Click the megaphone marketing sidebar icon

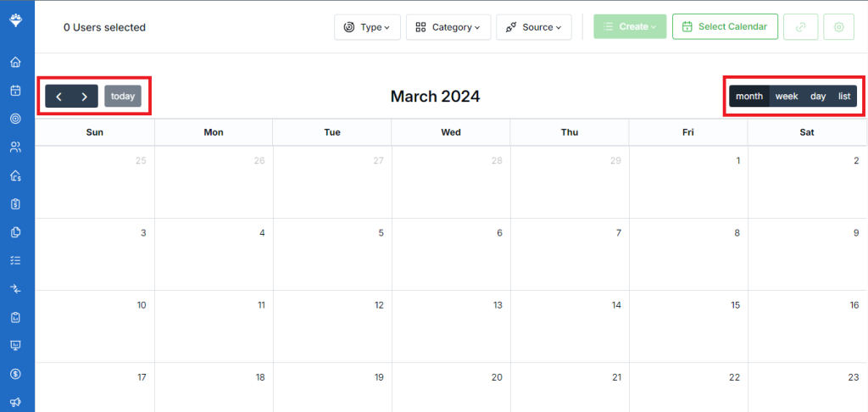pyautogui.click(x=15, y=403)
